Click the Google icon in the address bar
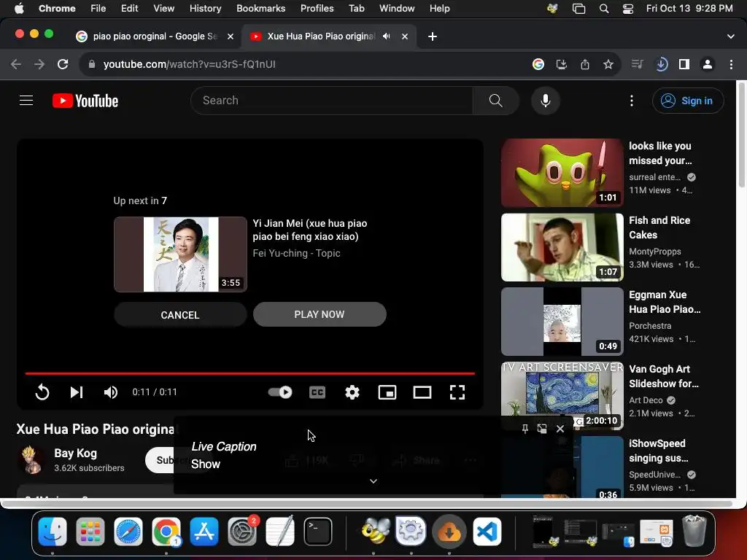Screen dimensions: 747x560 [x=538, y=64]
